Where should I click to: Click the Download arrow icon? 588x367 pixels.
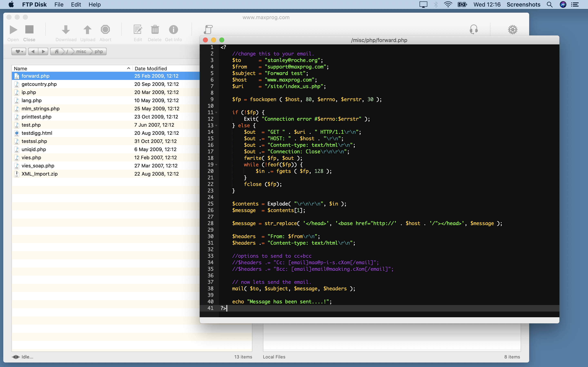66,30
